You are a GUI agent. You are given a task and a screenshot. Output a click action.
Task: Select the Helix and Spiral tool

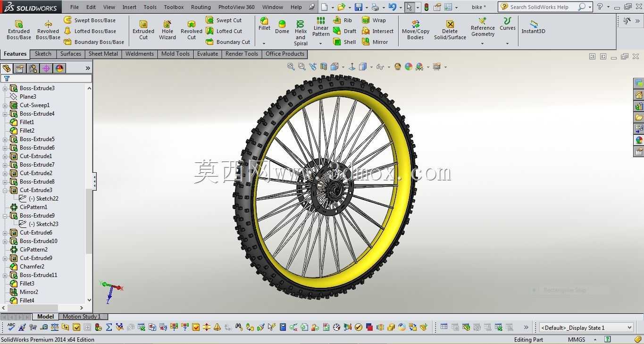pos(301,33)
